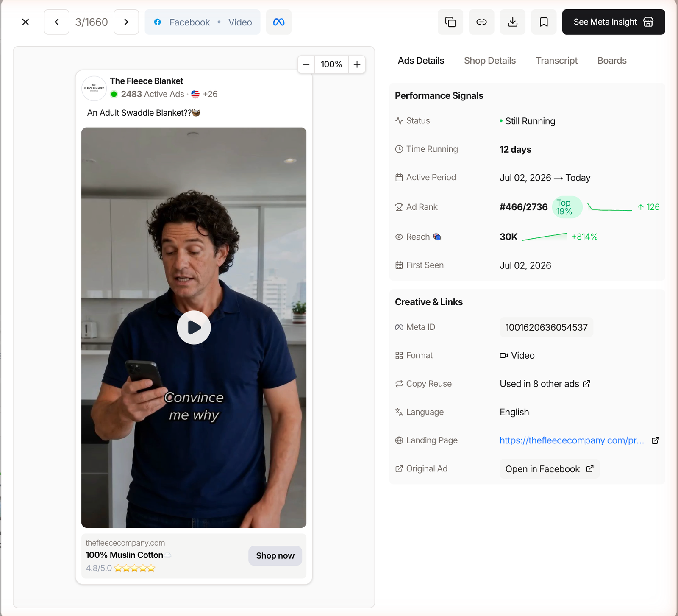
Task: Open Used in 8 other ads link
Action: [x=545, y=384]
